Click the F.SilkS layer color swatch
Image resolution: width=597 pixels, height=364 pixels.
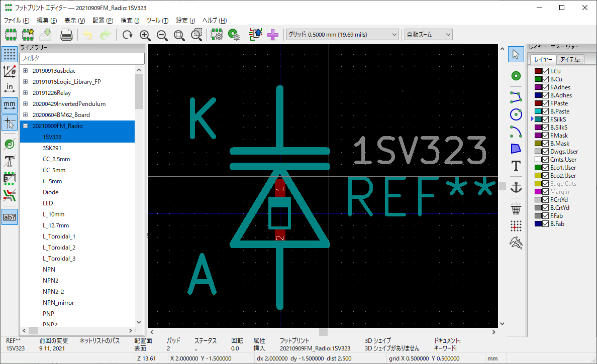(537, 119)
